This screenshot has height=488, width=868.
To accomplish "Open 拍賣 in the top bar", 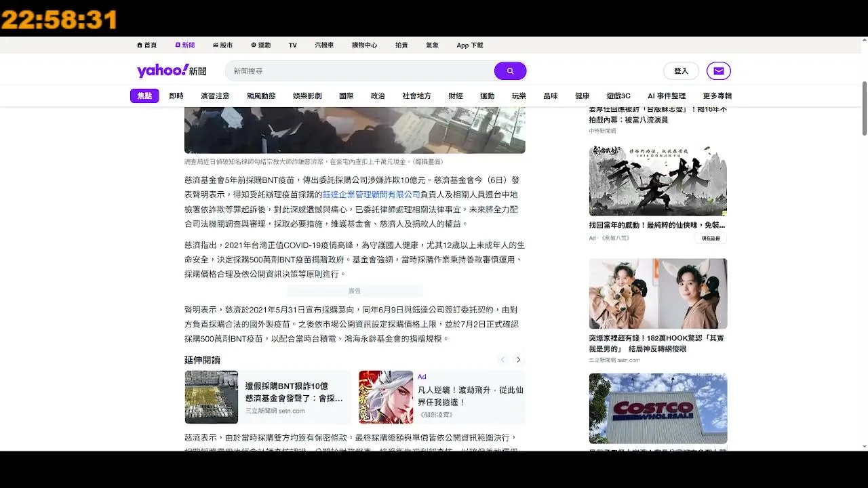I will pyautogui.click(x=401, y=45).
